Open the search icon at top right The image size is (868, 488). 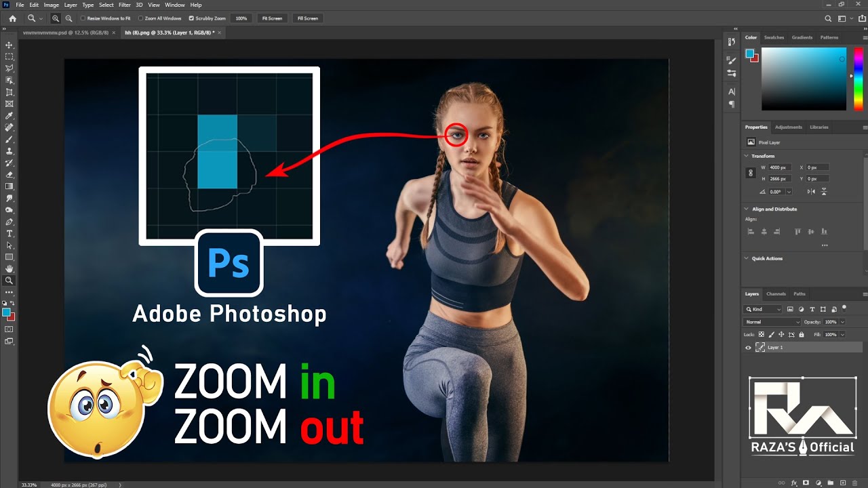pyautogui.click(x=828, y=18)
